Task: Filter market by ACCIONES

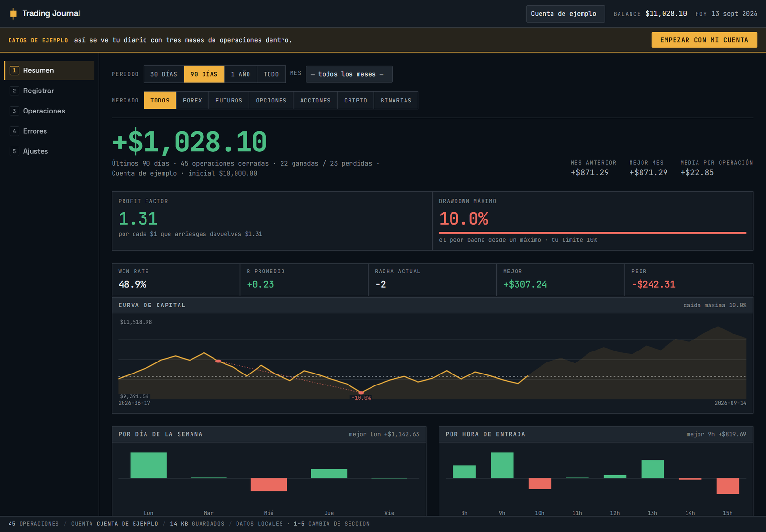Action: pyautogui.click(x=315, y=101)
